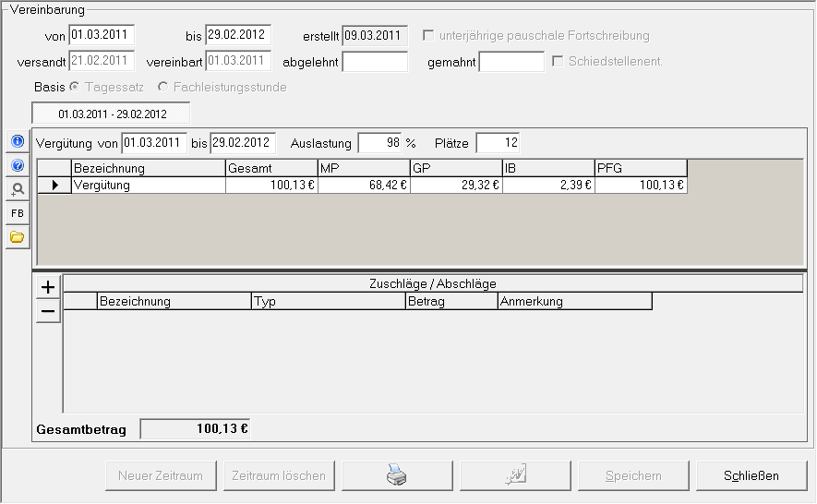Toggle unterjährige pauschale Fortschreibung checkbox
Screen dimensions: 817x504
click(429, 36)
